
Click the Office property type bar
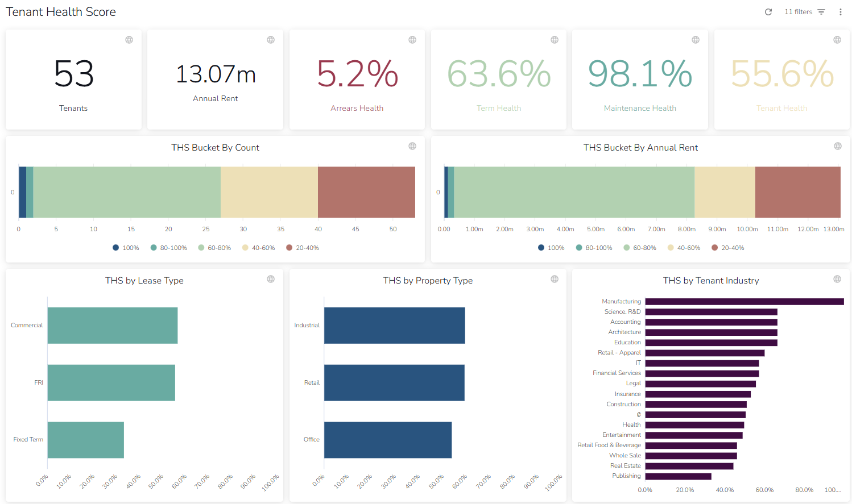coord(387,440)
